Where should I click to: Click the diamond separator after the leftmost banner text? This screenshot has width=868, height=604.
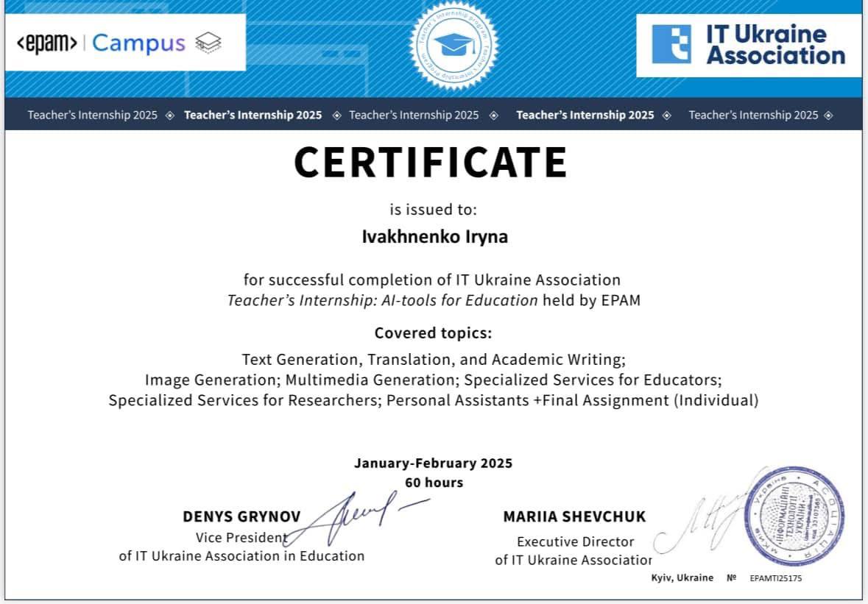(170, 115)
